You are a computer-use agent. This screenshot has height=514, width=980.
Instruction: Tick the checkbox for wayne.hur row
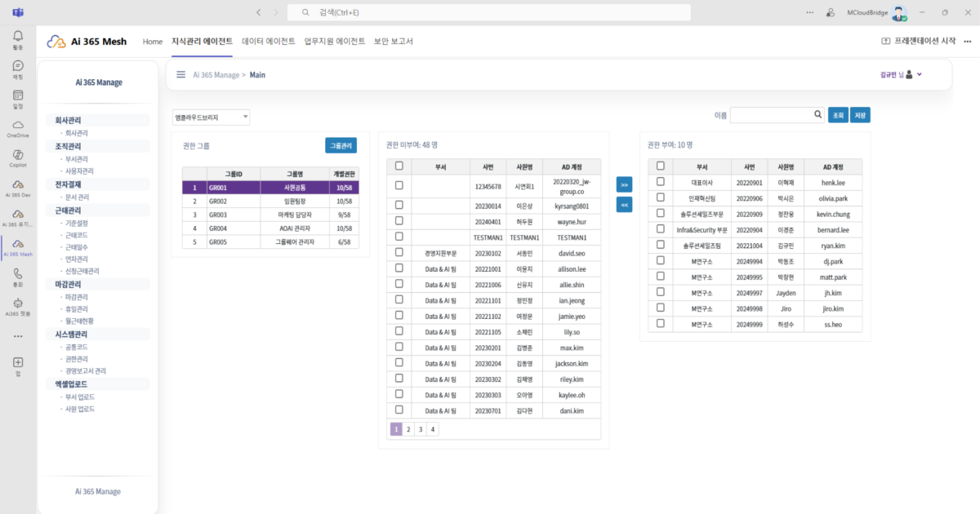(x=399, y=220)
